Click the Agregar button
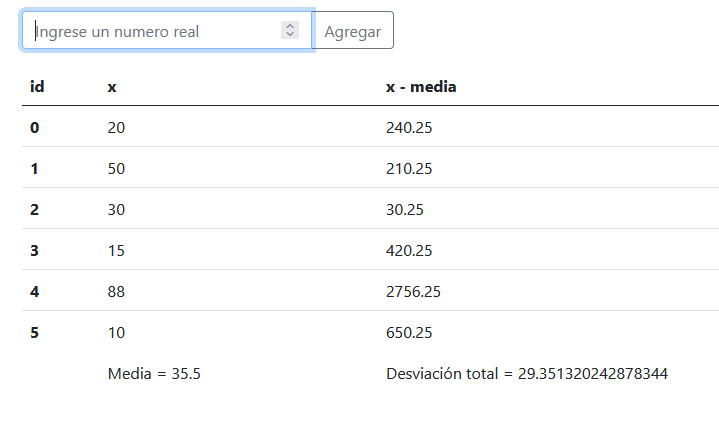Viewport: 719px width, 422px height. (x=352, y=30)
